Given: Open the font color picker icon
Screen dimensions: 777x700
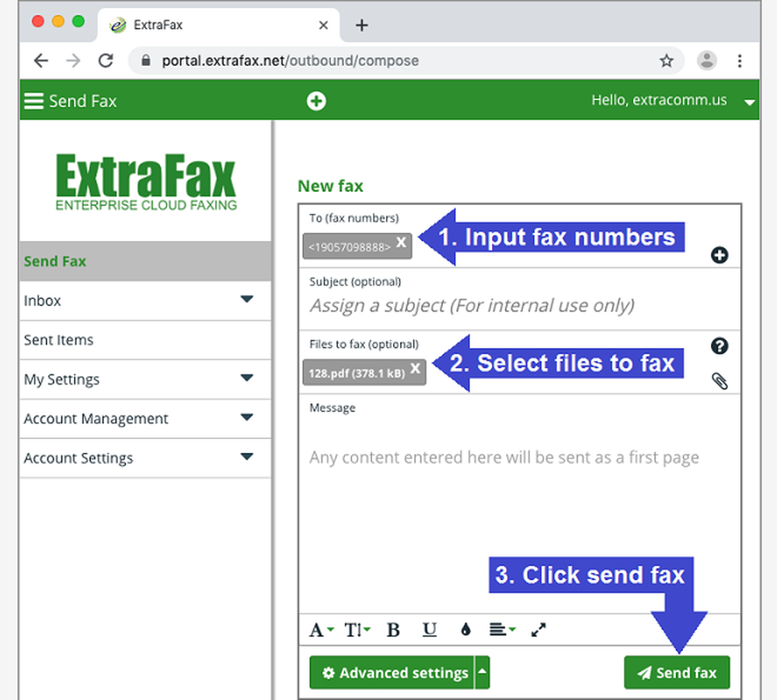Looking at the screenshot, I should pos(317,630).
